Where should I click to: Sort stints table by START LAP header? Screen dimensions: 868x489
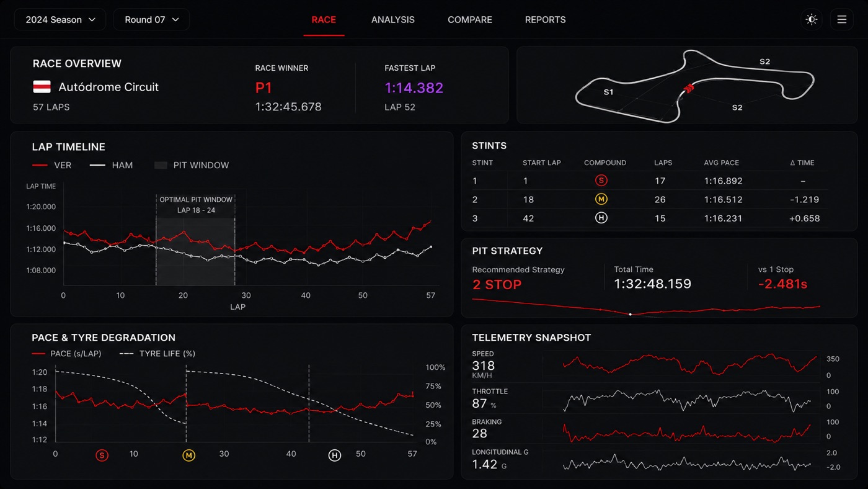542,163
